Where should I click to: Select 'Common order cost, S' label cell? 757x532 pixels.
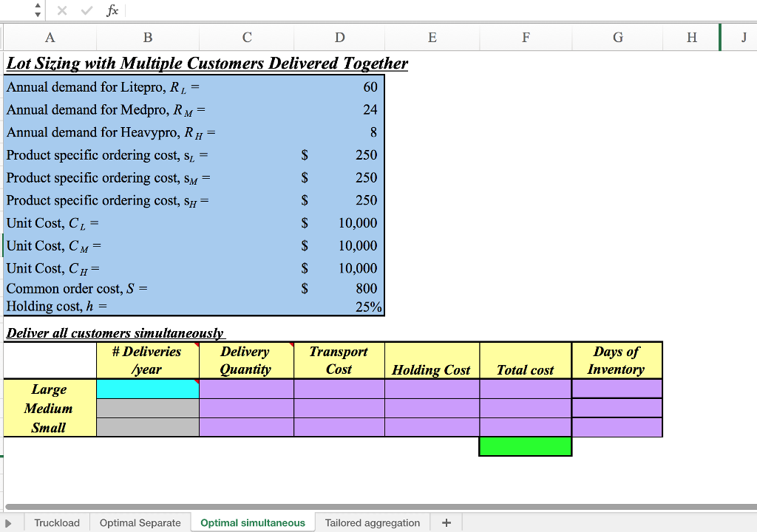[x=77, y=289]
